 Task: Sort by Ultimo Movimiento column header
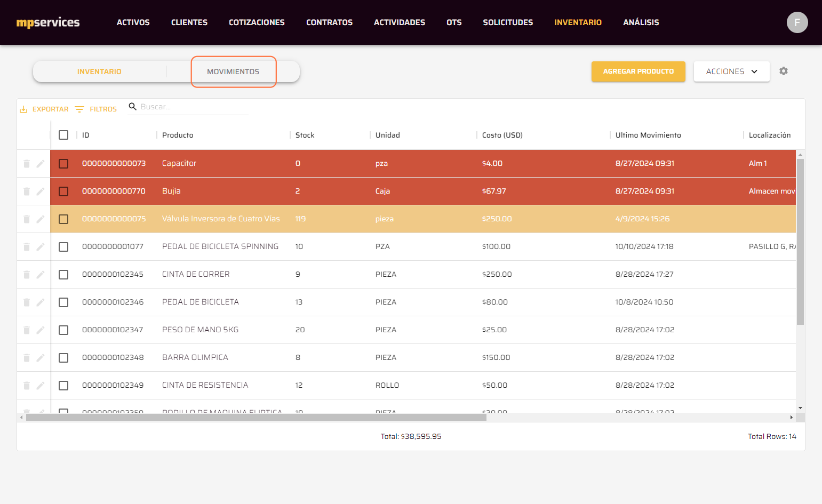(648, 135)
